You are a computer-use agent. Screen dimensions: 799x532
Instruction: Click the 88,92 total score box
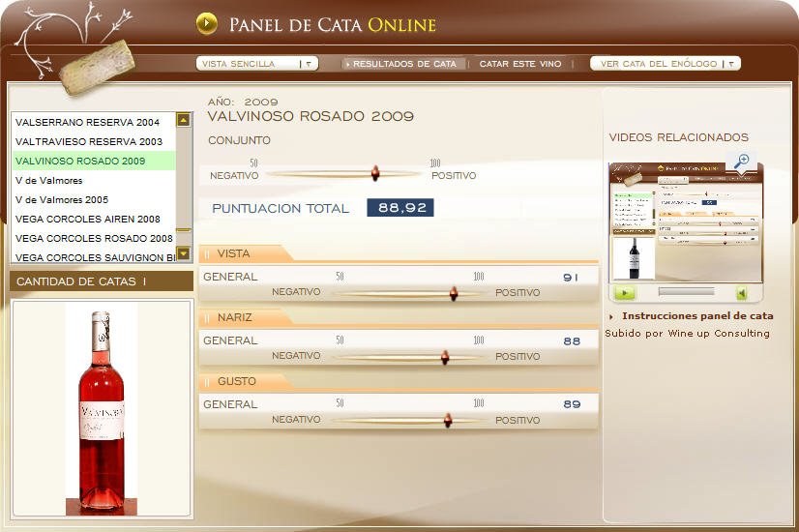(x=400, y=207)
